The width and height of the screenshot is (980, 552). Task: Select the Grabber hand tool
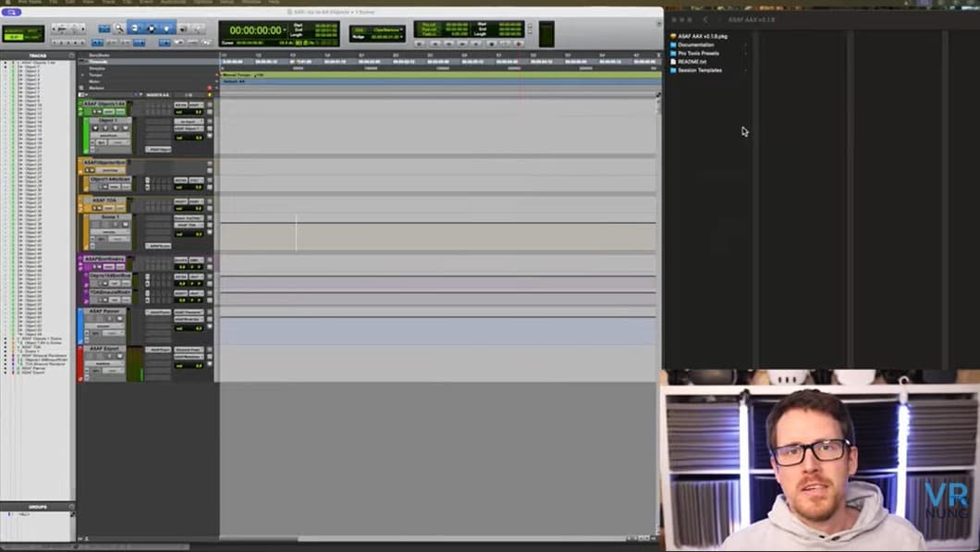(167, 29)
